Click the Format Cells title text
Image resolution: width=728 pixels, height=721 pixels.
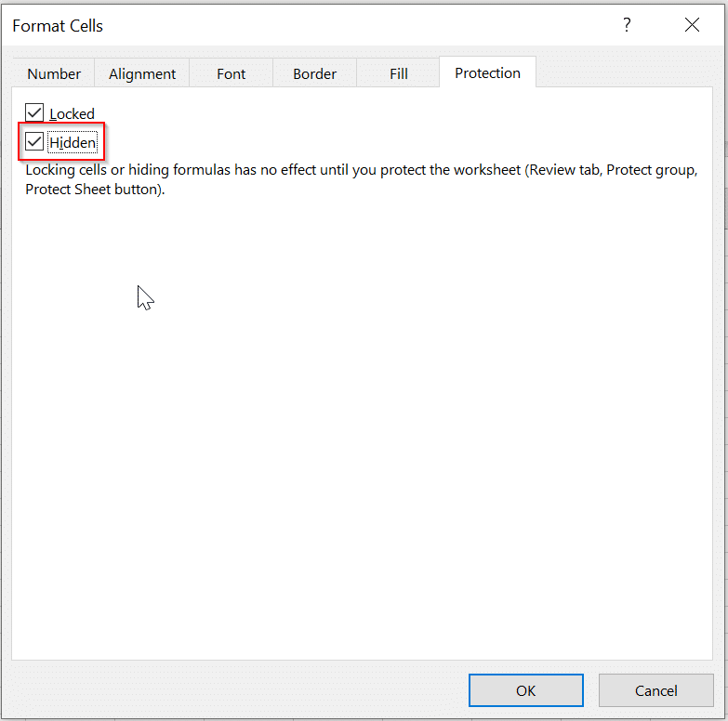pos(58,26)
